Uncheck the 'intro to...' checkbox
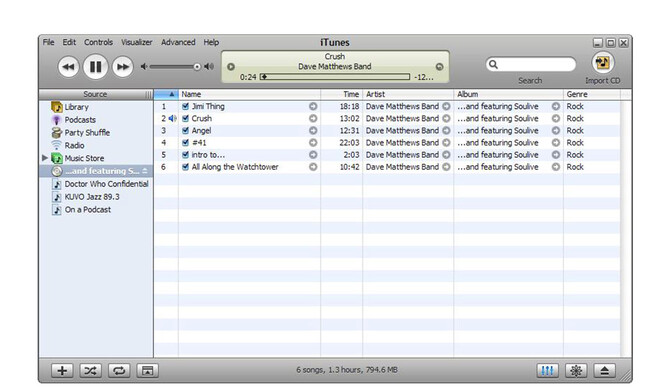Image resolution: width=660 pixels, height=390 pixels. pyautogui.click(x=185, y=155)
